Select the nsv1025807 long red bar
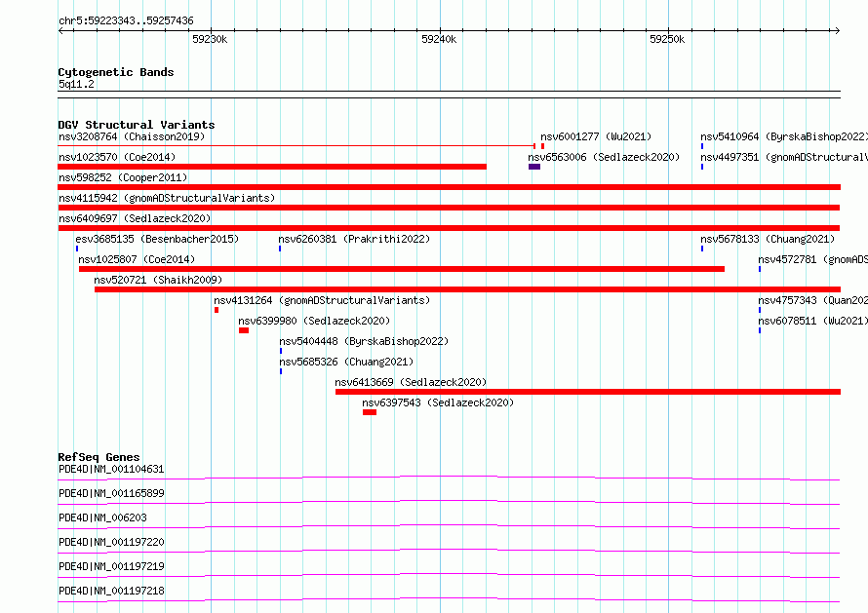The width and height of the screenshot is (868, 613). click(x=402, y=269)
